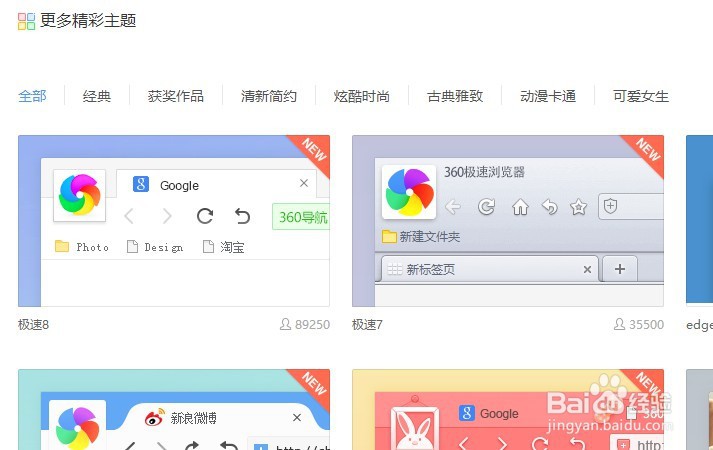Click the Photo folder bookmark

pos(82,247)
